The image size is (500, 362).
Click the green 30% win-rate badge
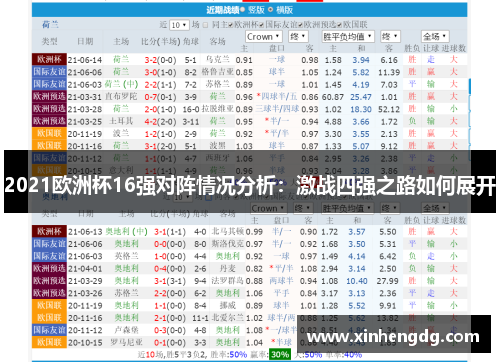pyautogui.click(x=280, y=354)
